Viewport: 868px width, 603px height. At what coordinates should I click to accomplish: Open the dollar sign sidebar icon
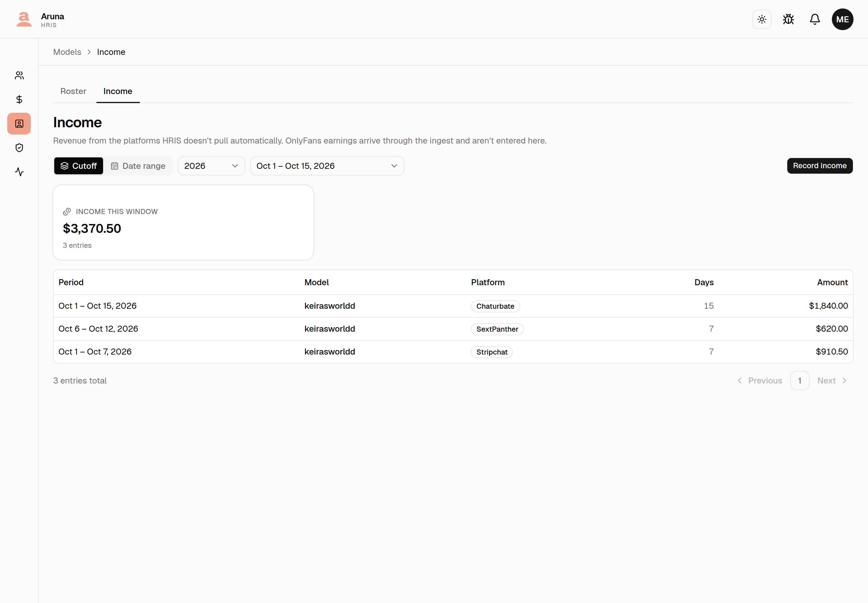coord(19,99)
